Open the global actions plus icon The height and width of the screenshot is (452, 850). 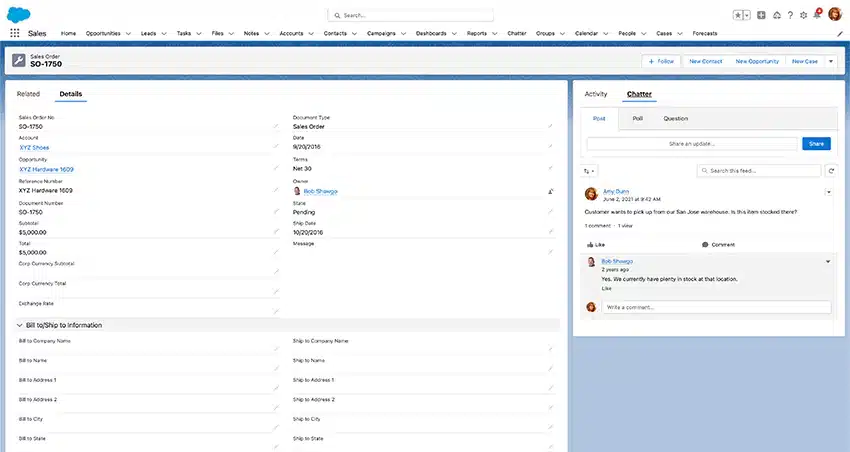click(x=761, y=15)
